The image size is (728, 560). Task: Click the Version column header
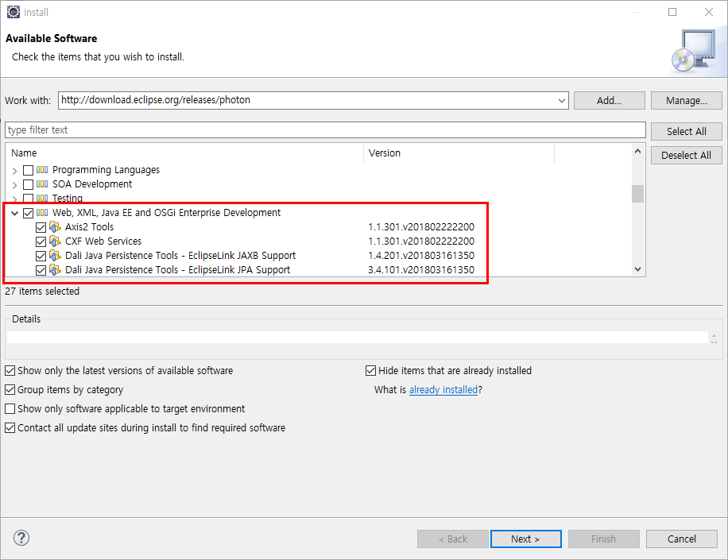459,153
